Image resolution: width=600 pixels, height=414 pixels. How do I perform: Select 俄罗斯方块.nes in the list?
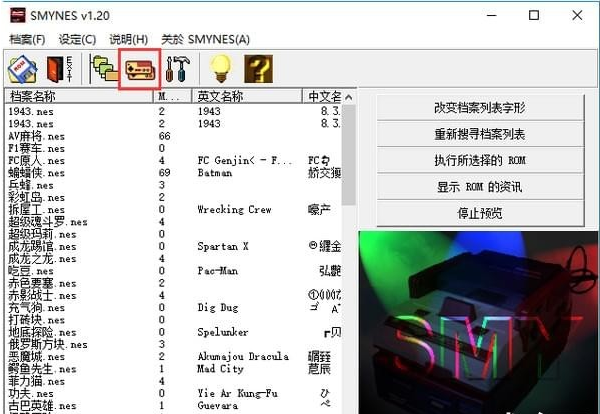(48, 344)
